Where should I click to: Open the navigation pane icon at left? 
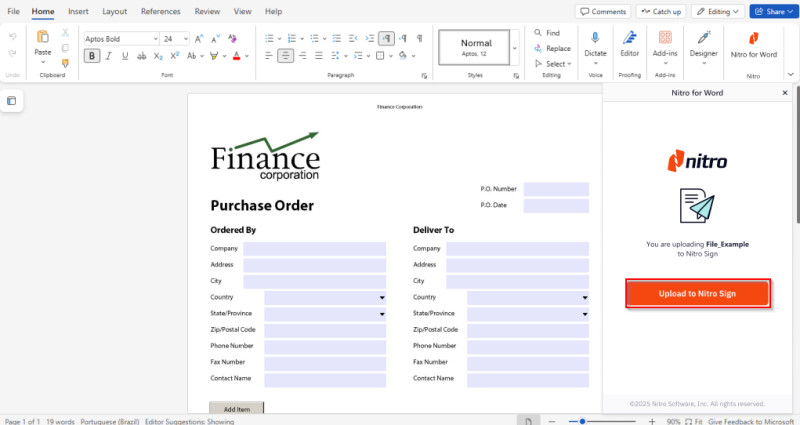tap(12, 101)
